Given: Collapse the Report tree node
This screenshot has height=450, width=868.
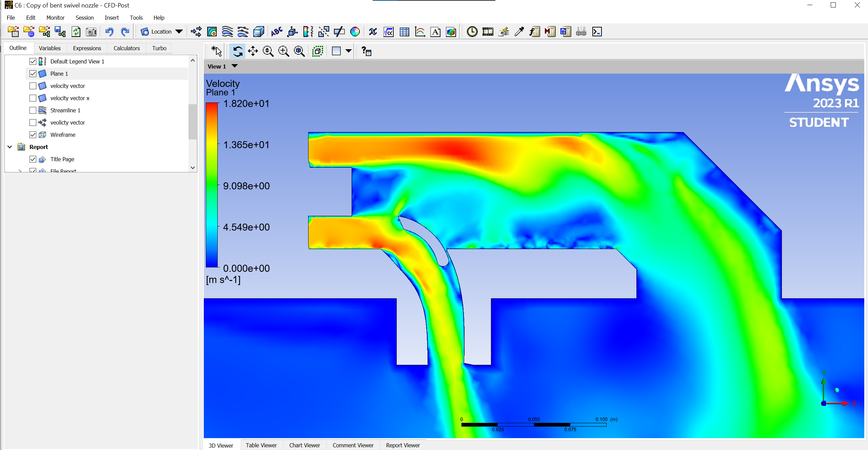Looking at the screenshot, I should pyautogui.click(x=10, y=147).
